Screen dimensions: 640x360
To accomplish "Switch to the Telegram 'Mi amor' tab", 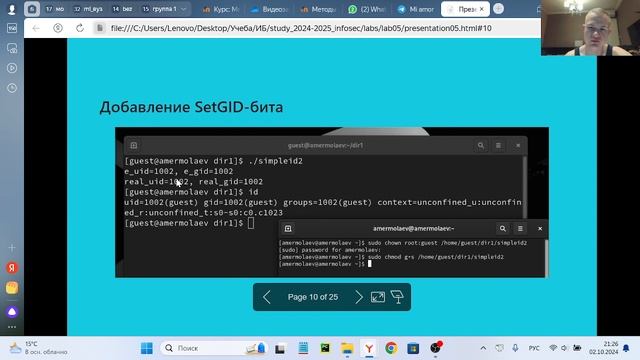I will [x=416, y=9].
